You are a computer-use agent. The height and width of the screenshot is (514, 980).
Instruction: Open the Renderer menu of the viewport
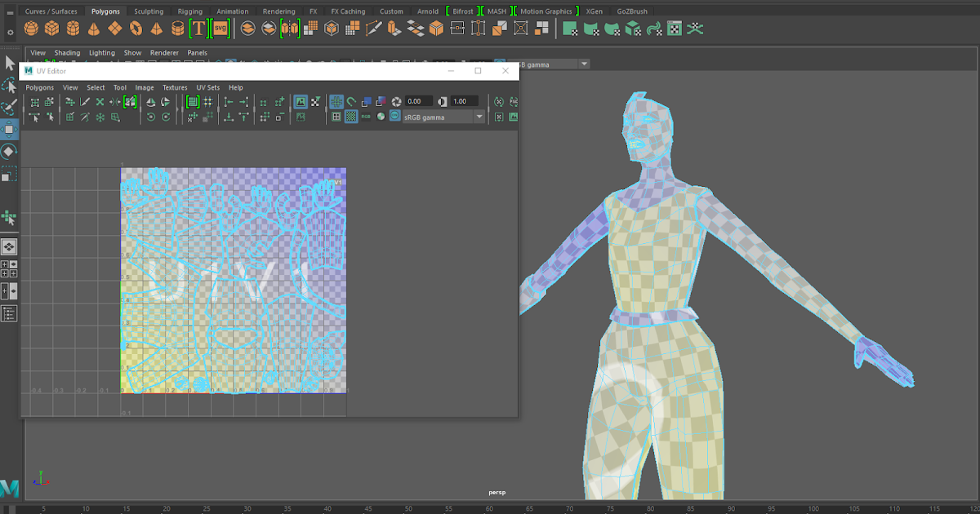[x=164, y=52]
